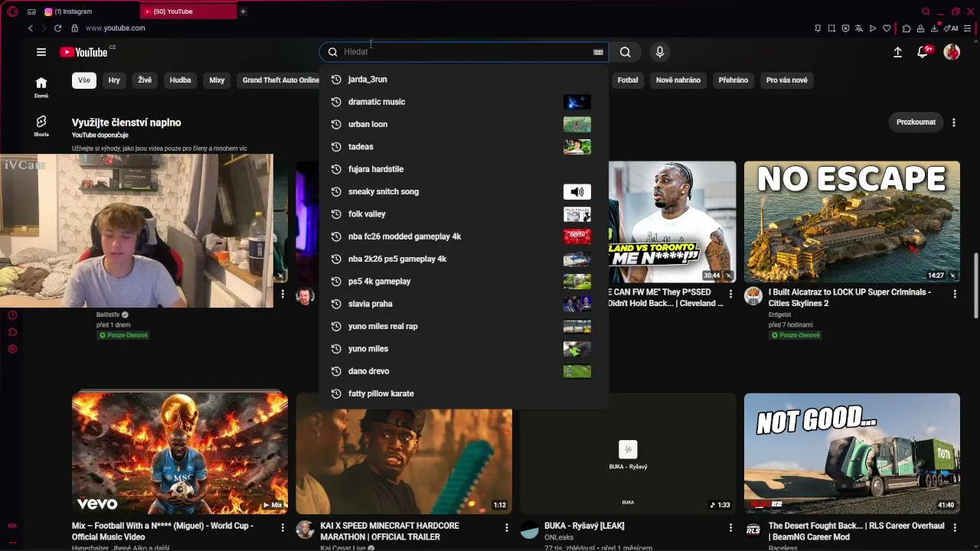Image resolution: width=980 pixels, height=551 pixels.
Task: Search tabs with the magnifier icon
Action: tap(926, 11)
